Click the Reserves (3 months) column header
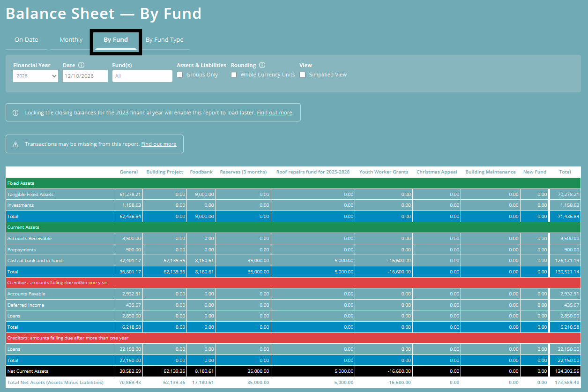588x392 pixels. [243, 172]
